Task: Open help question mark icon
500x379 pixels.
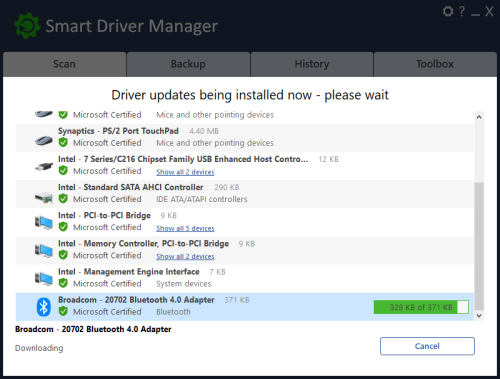Action: click(462, 12)
